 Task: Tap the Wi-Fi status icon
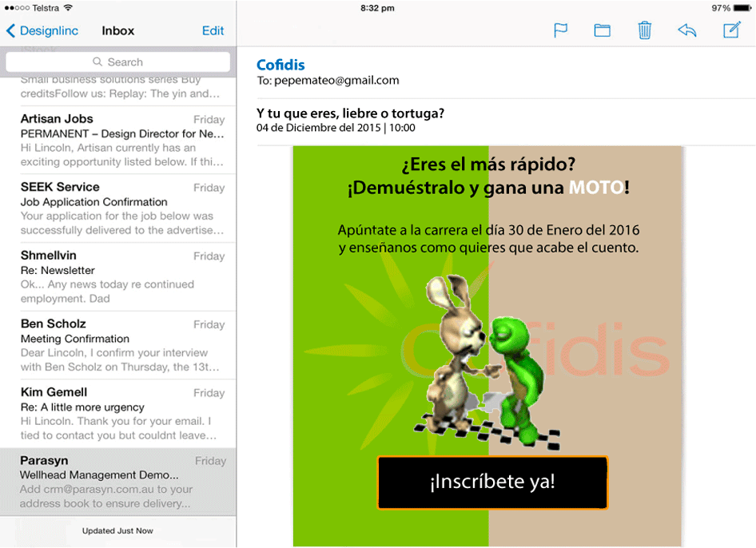coord(68,8)
